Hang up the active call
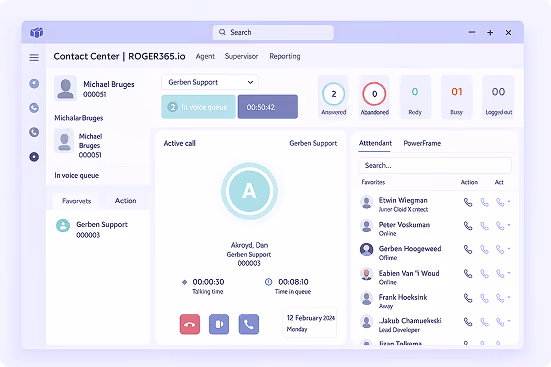This screenshot has width=551, height=367. (x=190, y=324)
